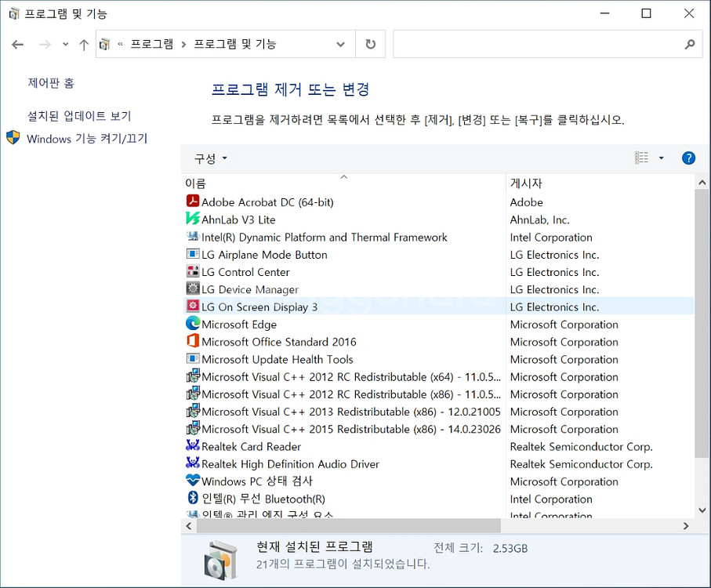Select AhnLab V3 Lite entry
Screen dimensions: 711x588
pyautogui.click(x=238, y=220)
